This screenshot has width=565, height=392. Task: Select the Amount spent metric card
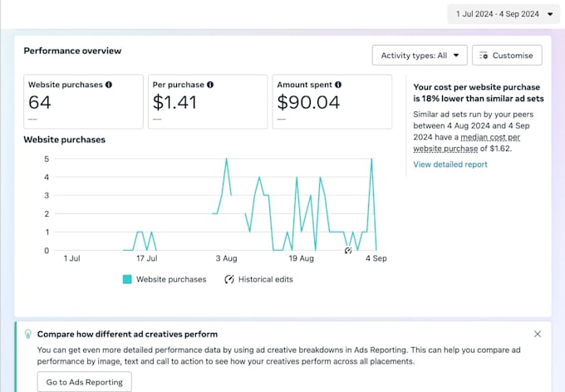[x=332, y=101]
